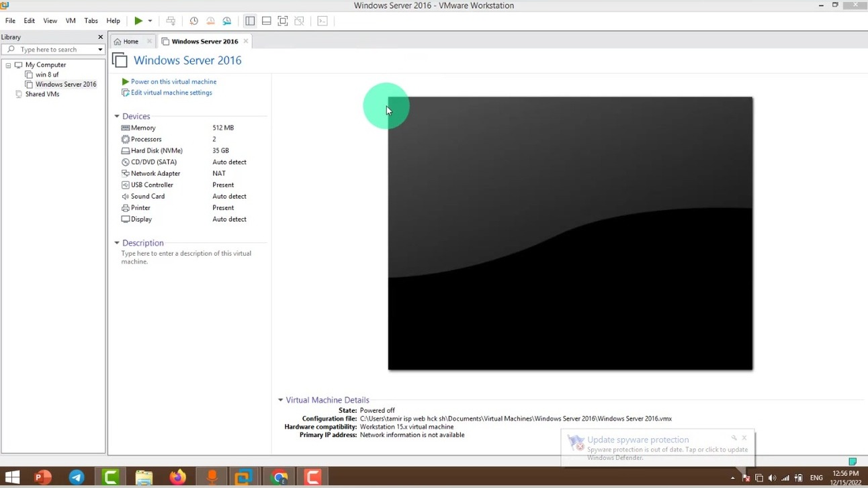
Task: Open the VM menu
Action: (x=71, y=21)
